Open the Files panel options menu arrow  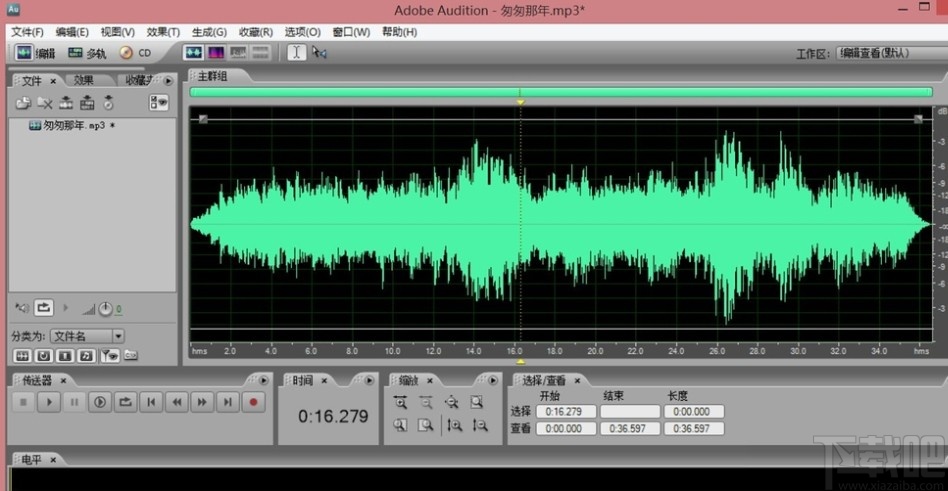coord(168,80)
